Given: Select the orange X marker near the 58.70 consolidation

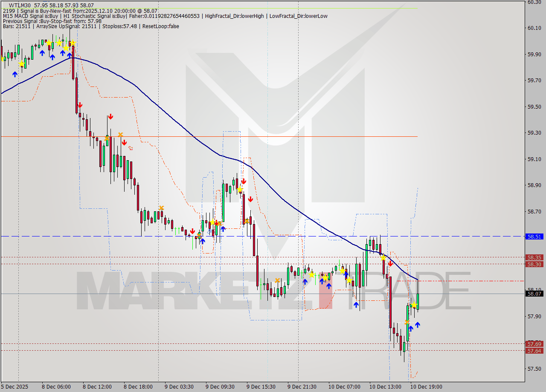Looking at the screenshot, I should coord(161,208).
